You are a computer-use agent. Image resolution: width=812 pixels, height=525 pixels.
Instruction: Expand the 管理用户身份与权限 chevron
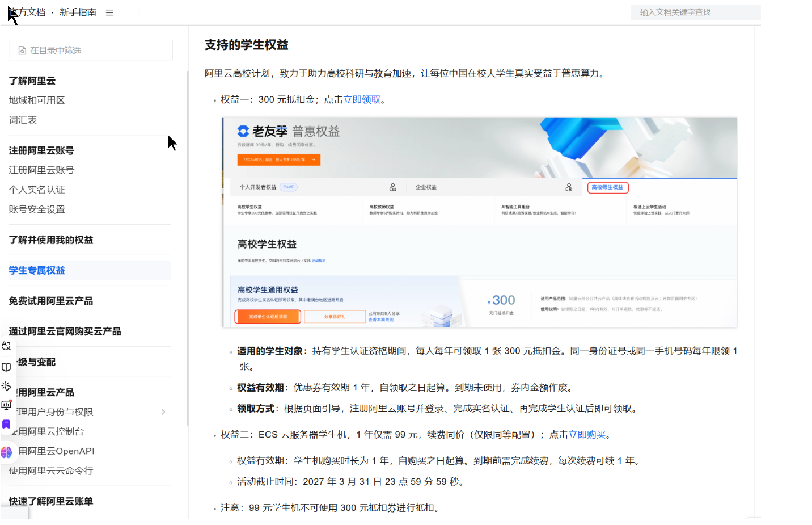point(163,412)
